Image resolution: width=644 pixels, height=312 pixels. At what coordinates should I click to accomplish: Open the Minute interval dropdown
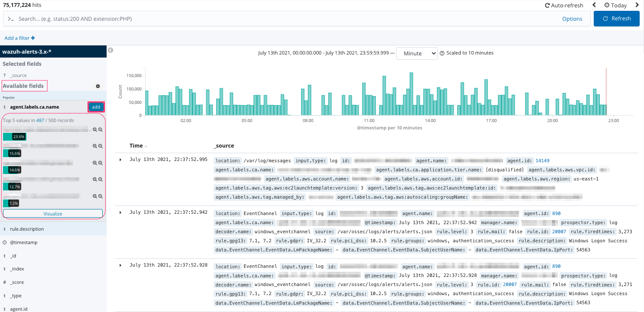(416, 53)
